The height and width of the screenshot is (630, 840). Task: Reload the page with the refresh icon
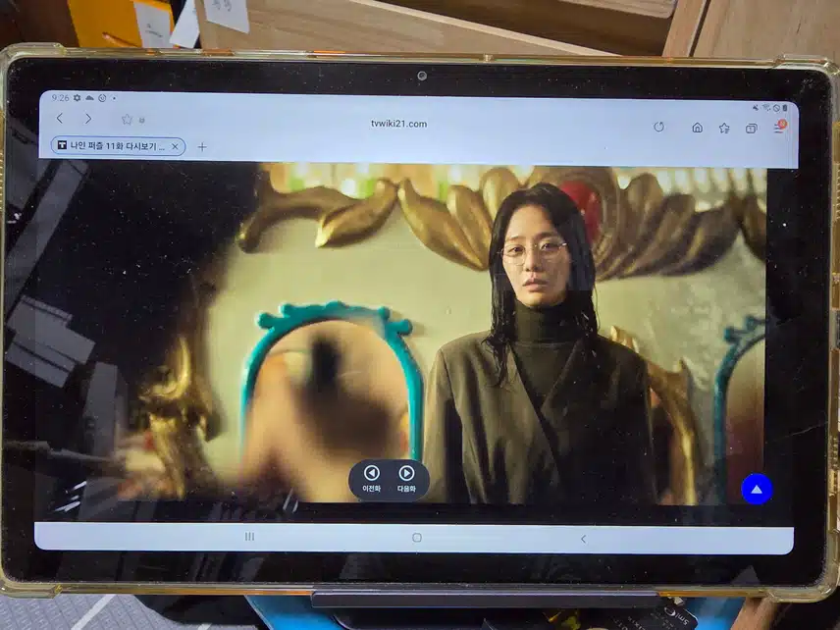tap(658, 127)
